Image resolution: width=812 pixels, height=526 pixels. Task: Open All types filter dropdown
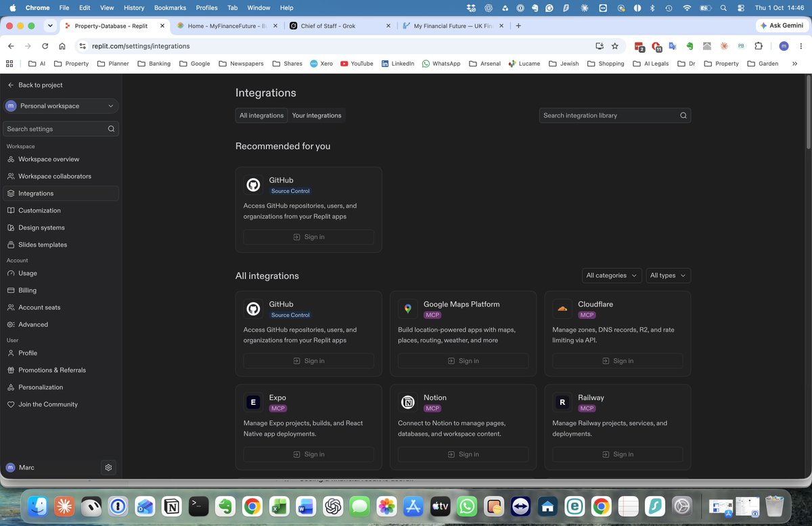click(x=668, y=276)
